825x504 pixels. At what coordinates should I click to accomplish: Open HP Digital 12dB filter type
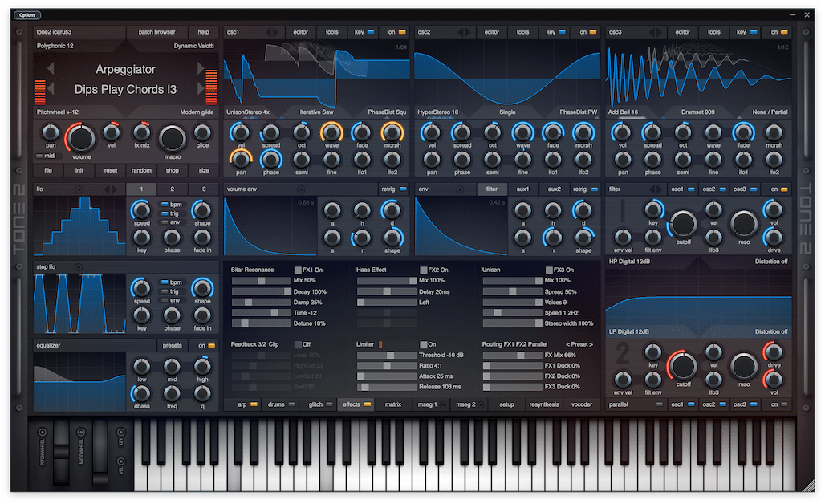[x=628, y=262]
